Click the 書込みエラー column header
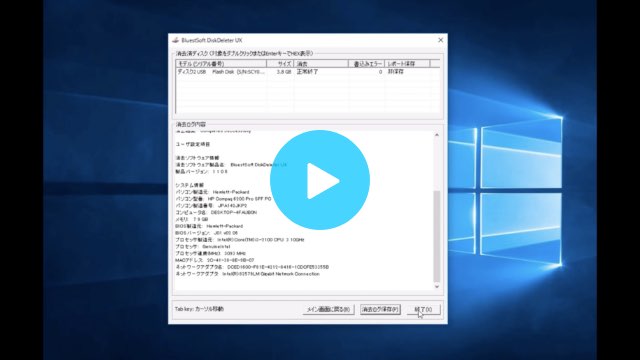This screenshot has width=640, height=360. coord(367,64)
